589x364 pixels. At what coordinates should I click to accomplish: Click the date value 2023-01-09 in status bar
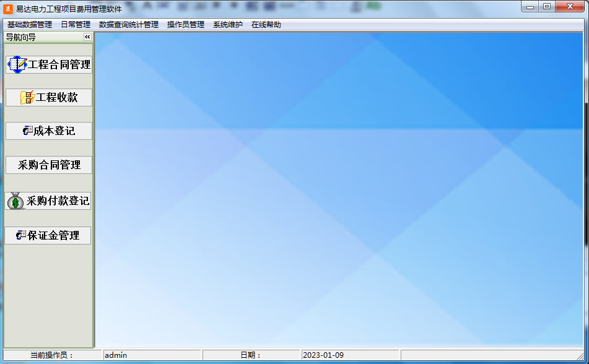(350, 355)
